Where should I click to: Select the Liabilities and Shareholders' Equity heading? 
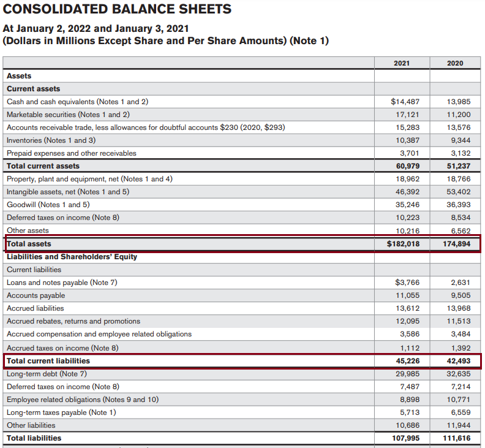pos(72,257)
